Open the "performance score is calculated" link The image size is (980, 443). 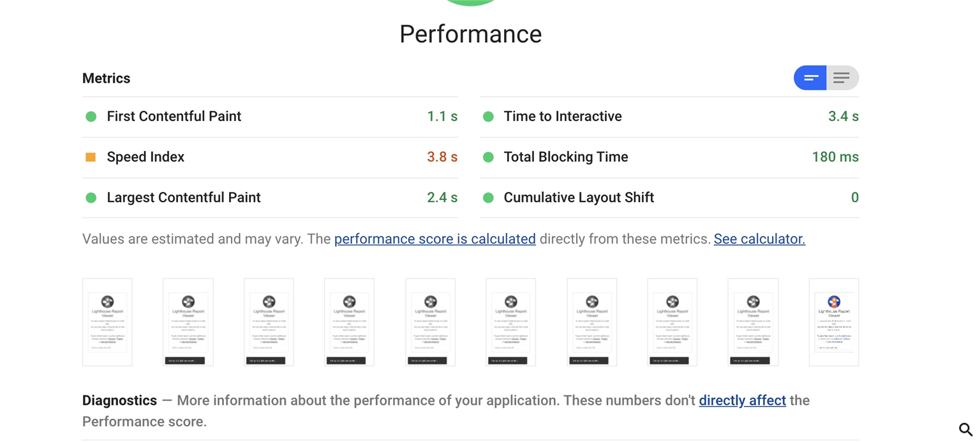[434, 239]
